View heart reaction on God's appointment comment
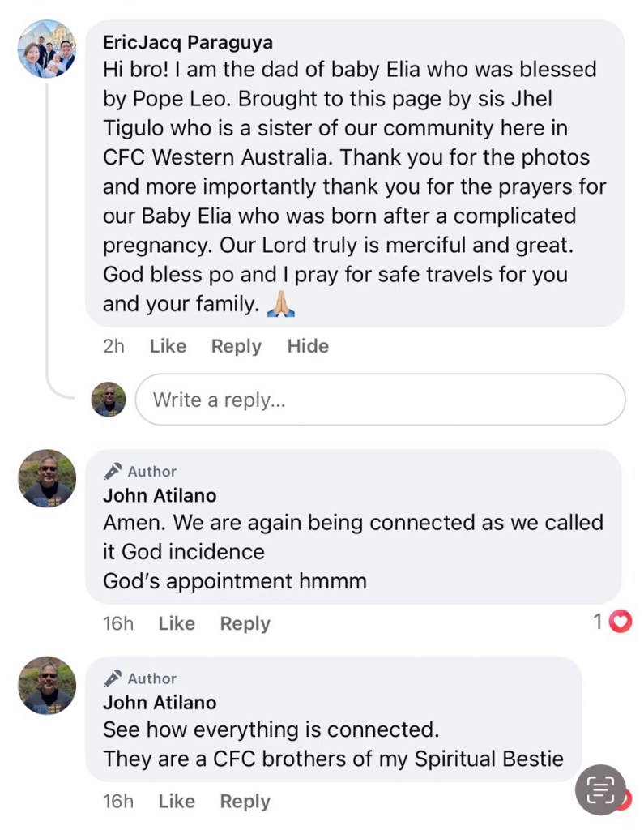This screenshot has height=830, width=644. pos(620,622)
